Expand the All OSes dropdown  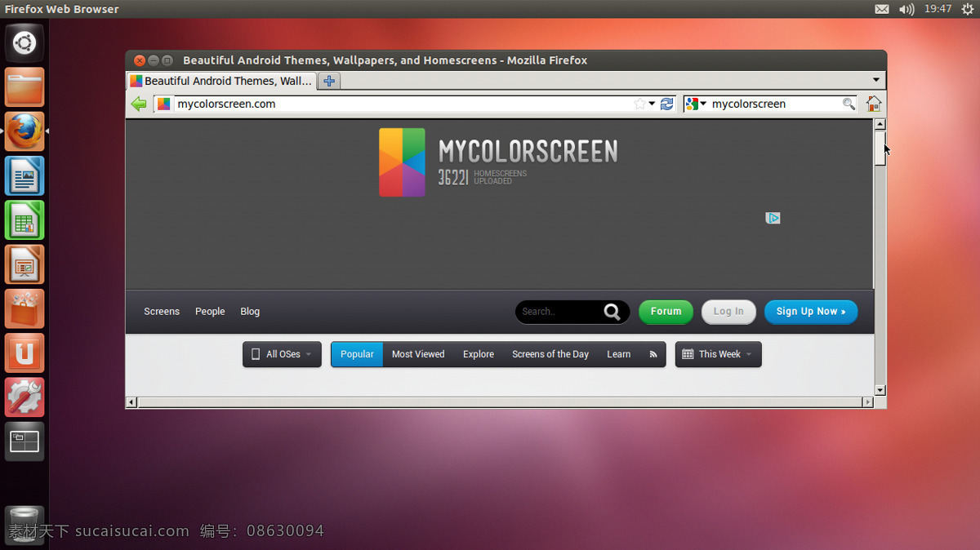(282, 354)
